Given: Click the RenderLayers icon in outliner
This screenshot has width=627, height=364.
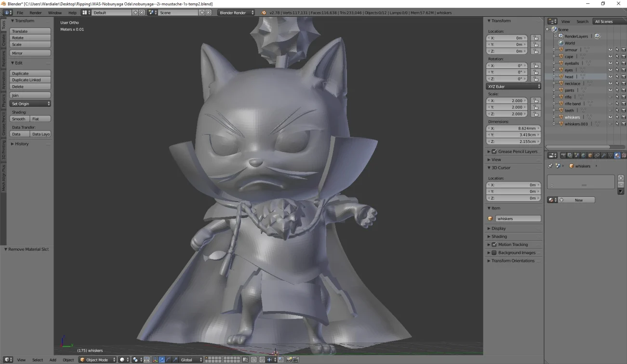Looking at the screenshot, I should pyautogui.click(x=561, y=36).
